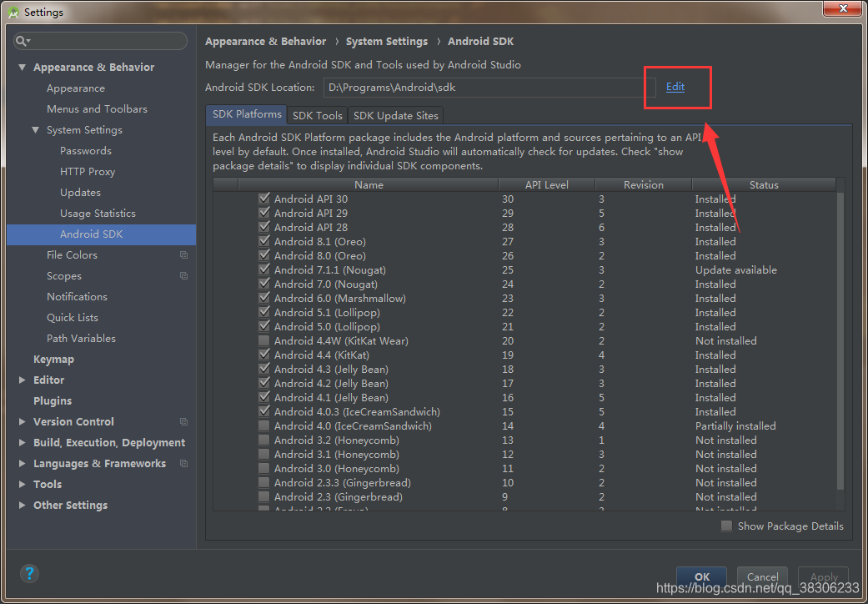Focus the settings search field
This screenshot has width=868, height=604.
(101, 41)
